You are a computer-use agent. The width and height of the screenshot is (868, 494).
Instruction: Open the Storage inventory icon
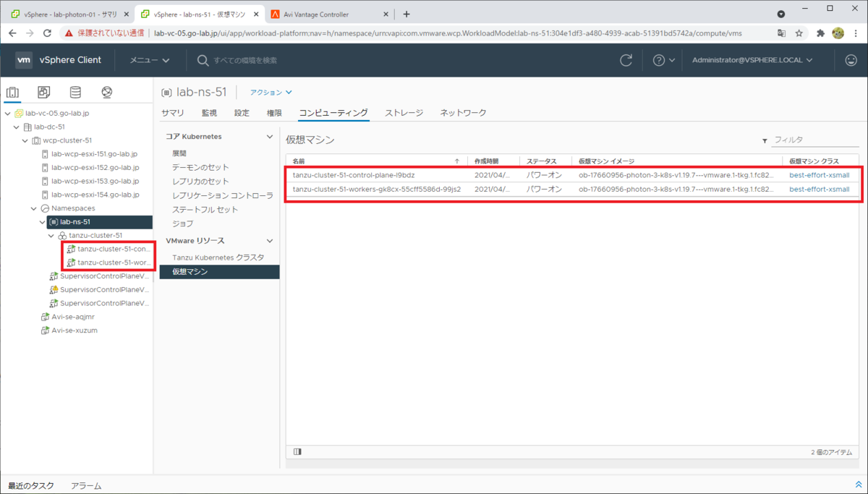[x=75, y=93]
